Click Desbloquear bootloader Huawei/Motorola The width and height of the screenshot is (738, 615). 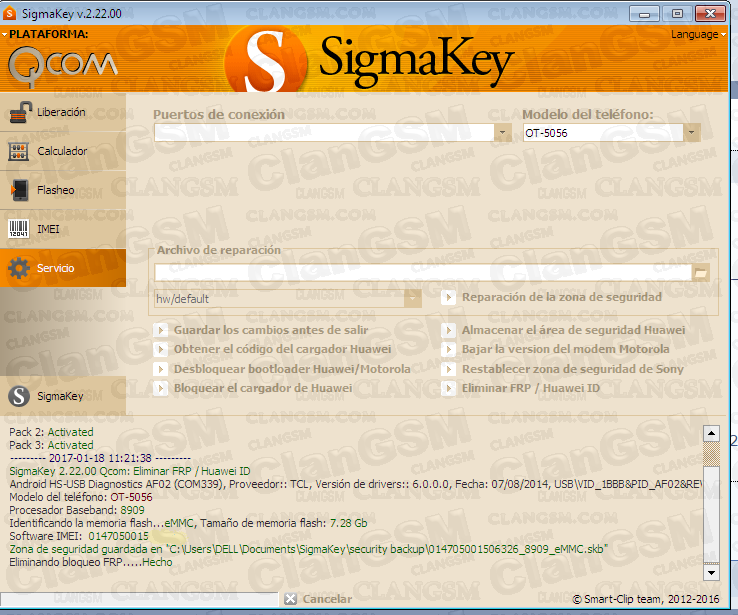[282, 369]
